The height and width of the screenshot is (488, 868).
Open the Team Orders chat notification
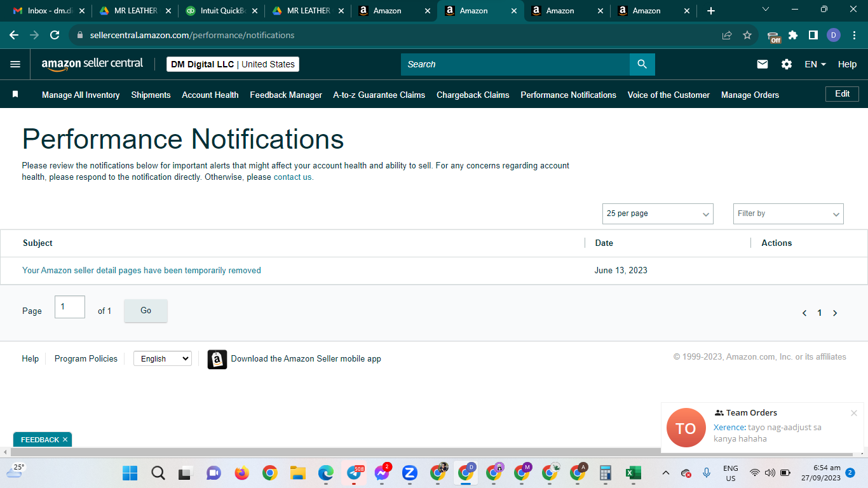(x=762, y=428)
